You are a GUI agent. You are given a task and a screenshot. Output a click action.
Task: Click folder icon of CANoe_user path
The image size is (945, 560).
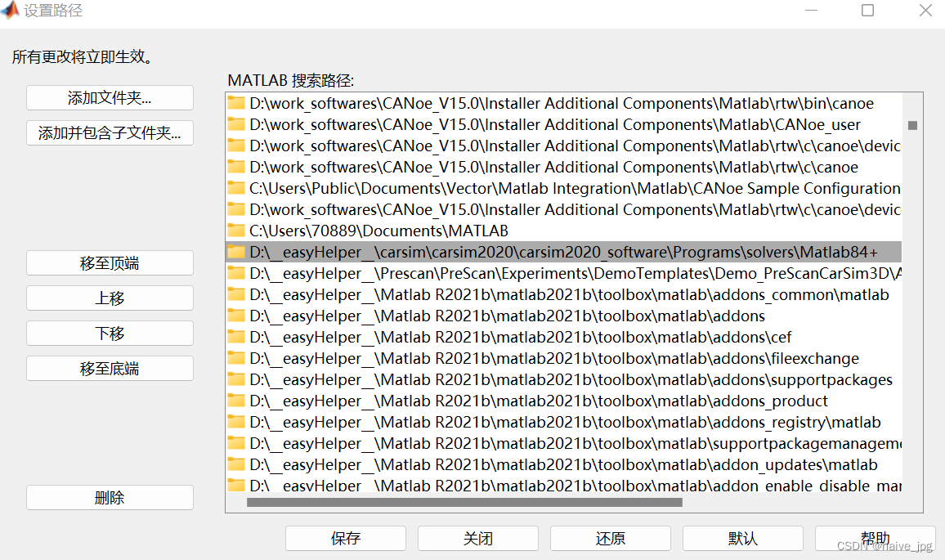pos(236,124)
